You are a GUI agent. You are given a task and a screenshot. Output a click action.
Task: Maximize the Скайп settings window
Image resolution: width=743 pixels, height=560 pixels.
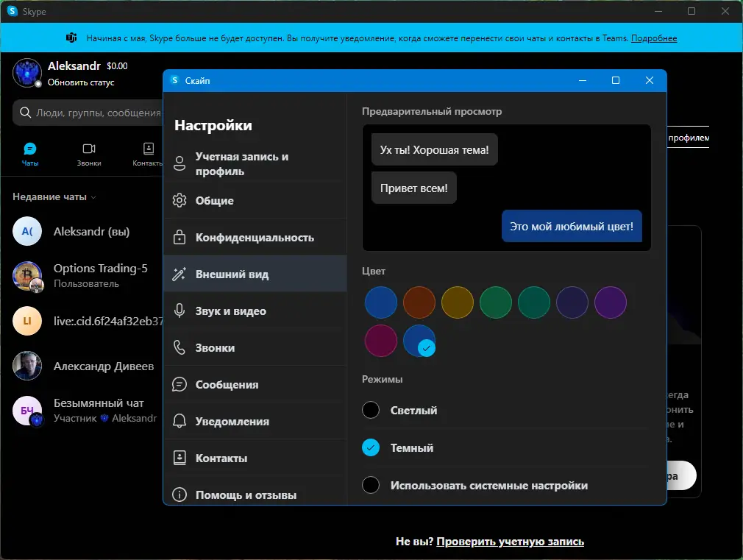tap(616, 81)
